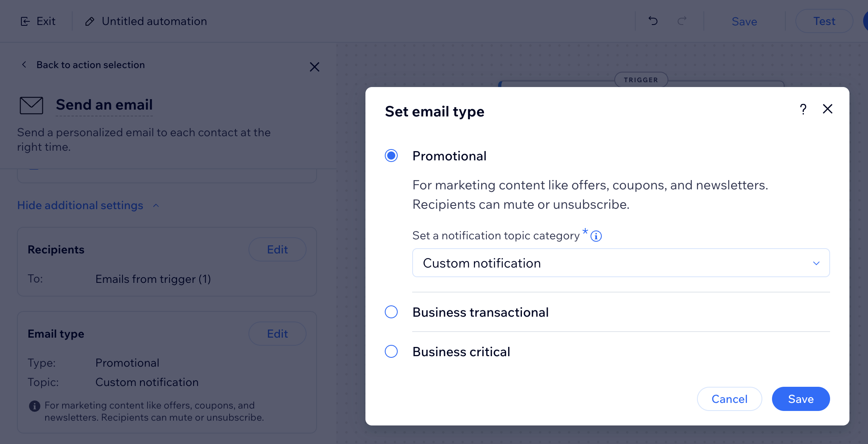868x444 pixels.
Task: Click the Test button
Action: tap(824, 21)
